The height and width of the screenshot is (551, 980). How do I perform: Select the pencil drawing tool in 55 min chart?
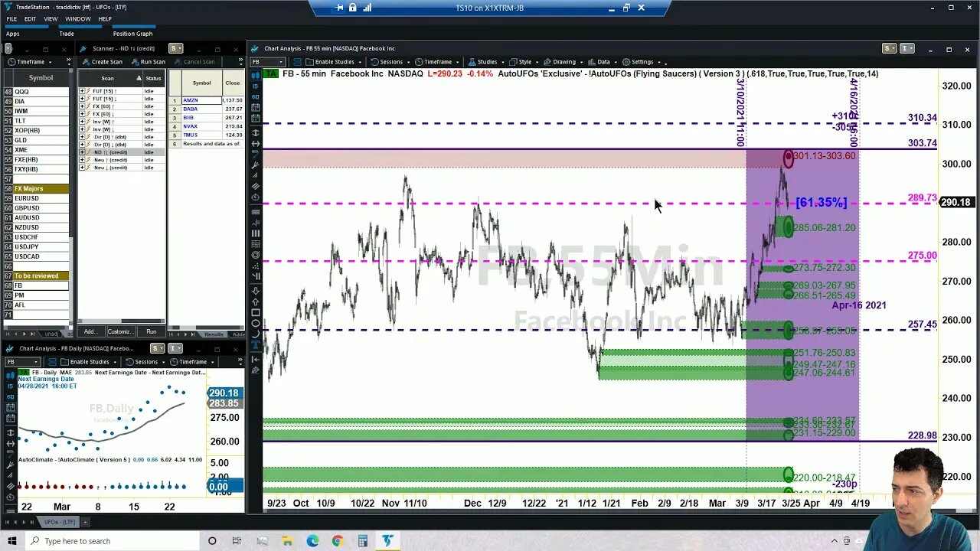click(255, 370)
